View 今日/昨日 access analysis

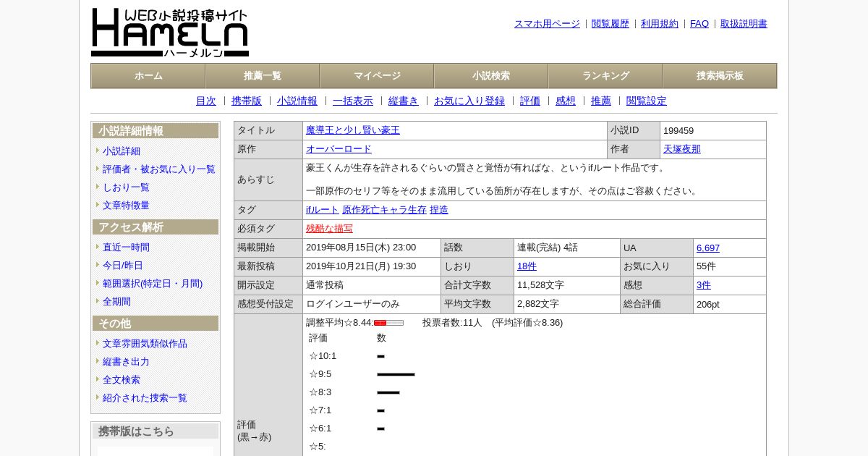pyautogui.click(x=123, y=266)
